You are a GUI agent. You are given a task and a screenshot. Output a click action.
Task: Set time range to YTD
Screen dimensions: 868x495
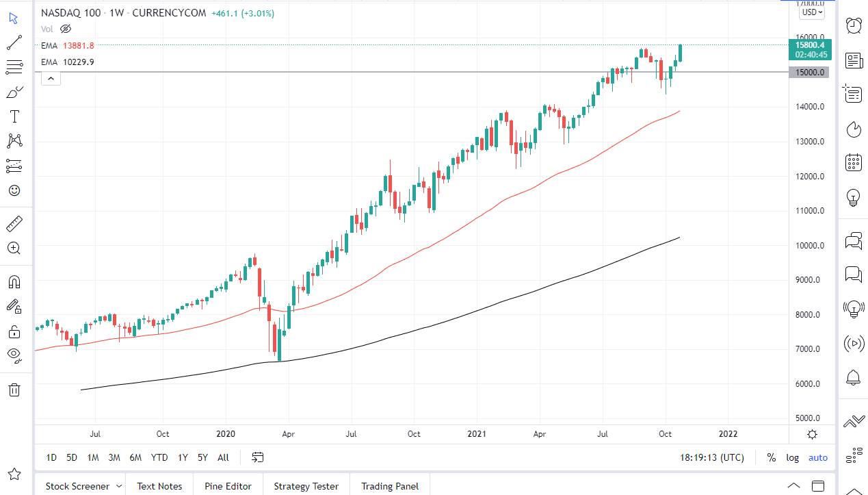click(x=158, y=457)
